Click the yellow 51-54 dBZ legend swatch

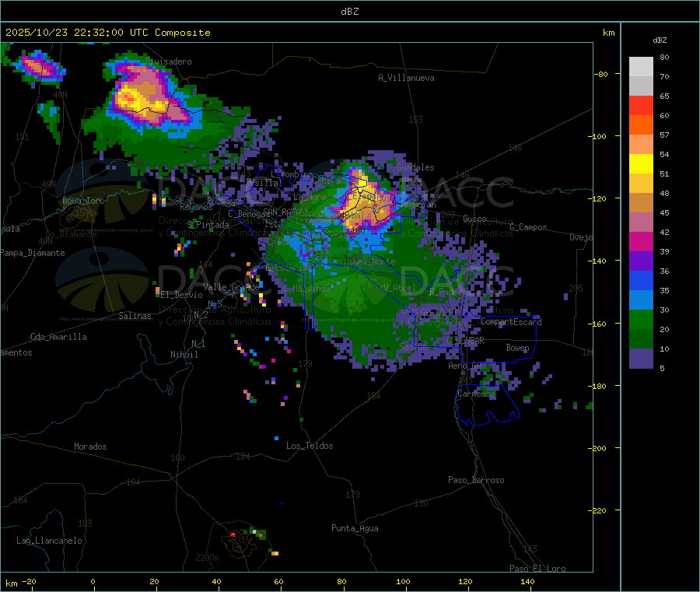click(641, 164)
